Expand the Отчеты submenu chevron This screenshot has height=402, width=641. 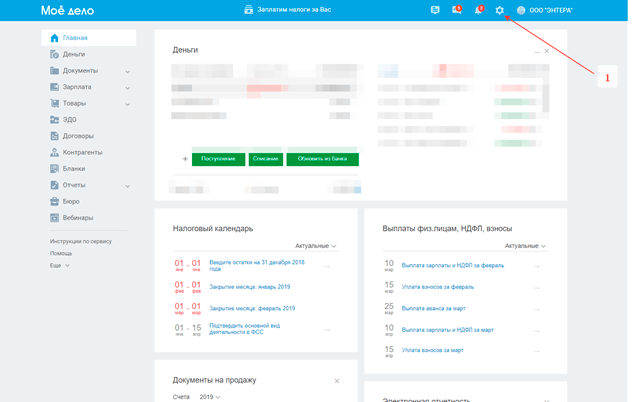128,185
